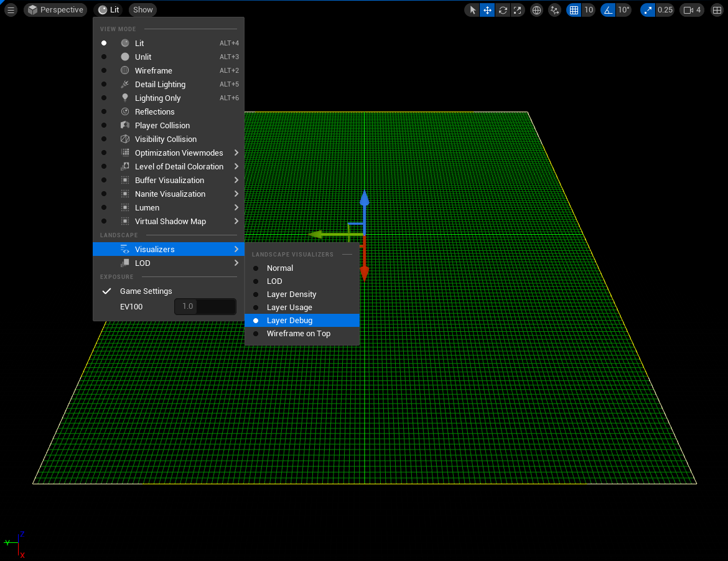
Task: Open the viewport layout options icon
Action: pyautogui.click(x=717, y=9)
